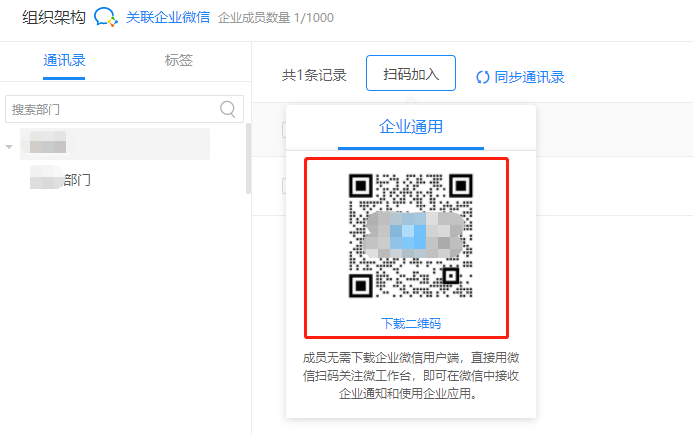Focus the 搜索部门 search field
This screenshot has width=693, height=435.
(x=124, y=109)
